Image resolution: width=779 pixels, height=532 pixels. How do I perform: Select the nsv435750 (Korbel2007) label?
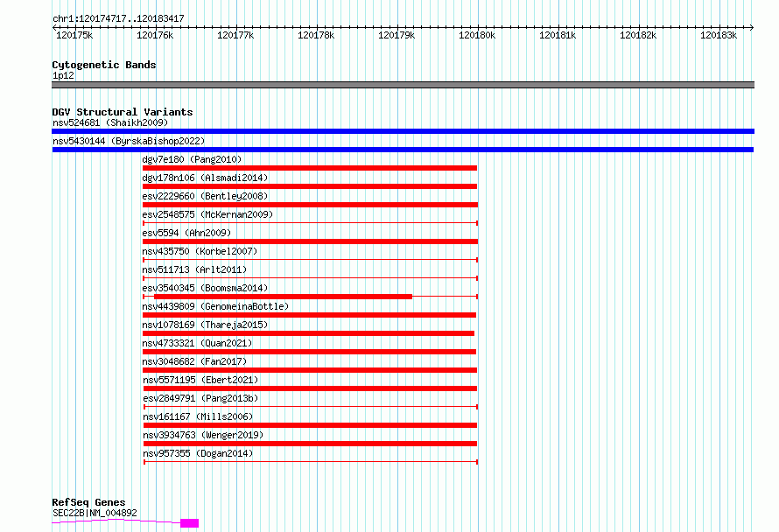tap(200, 251)
